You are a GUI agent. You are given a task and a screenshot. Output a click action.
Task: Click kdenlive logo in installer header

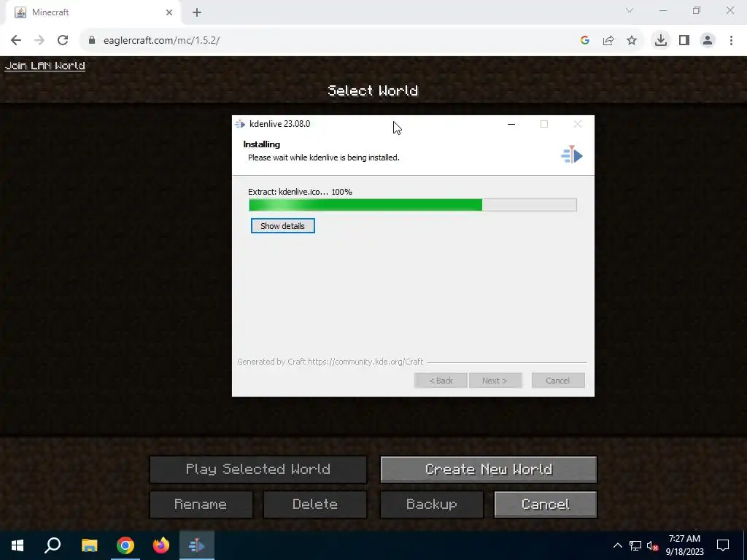[x=572, y=155]
